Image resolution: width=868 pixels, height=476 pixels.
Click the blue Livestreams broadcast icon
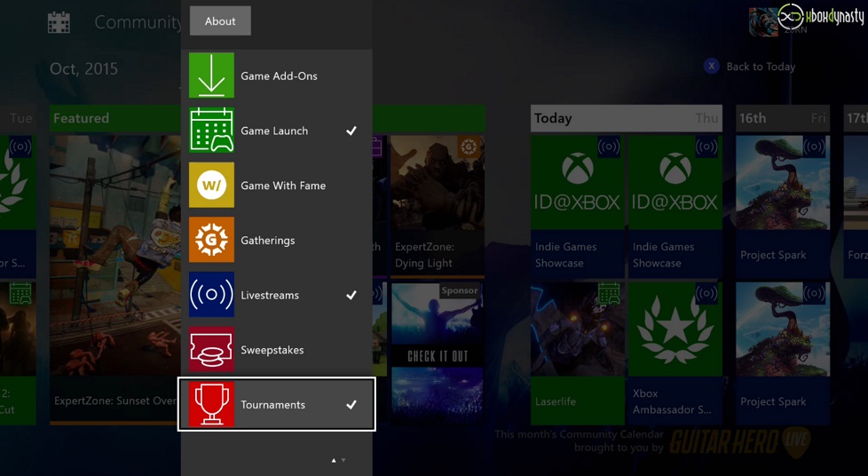coord(211,295)
